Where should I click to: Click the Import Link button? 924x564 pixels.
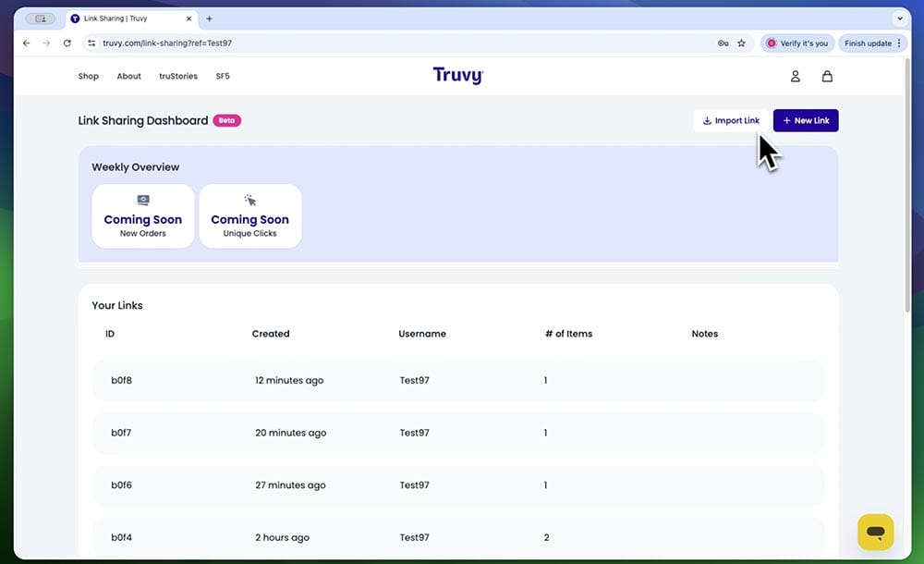[x=731, y=120]
